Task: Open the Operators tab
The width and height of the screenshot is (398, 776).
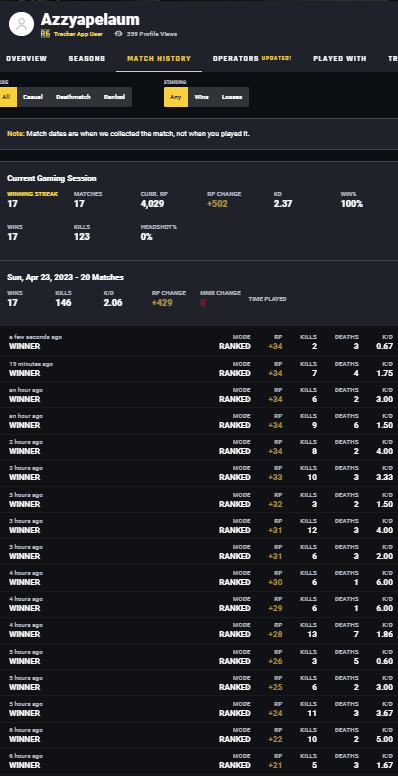Action: [x=252, y=58]
